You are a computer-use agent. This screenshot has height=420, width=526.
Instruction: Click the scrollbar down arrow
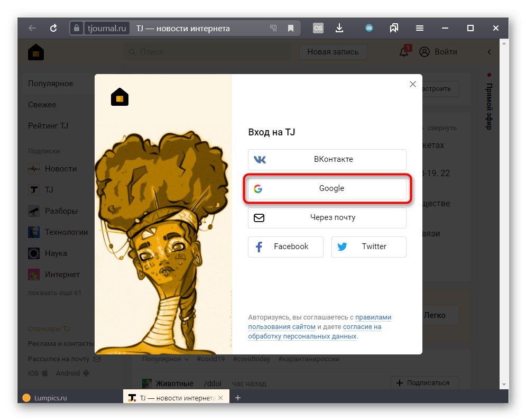pos(504,385)
